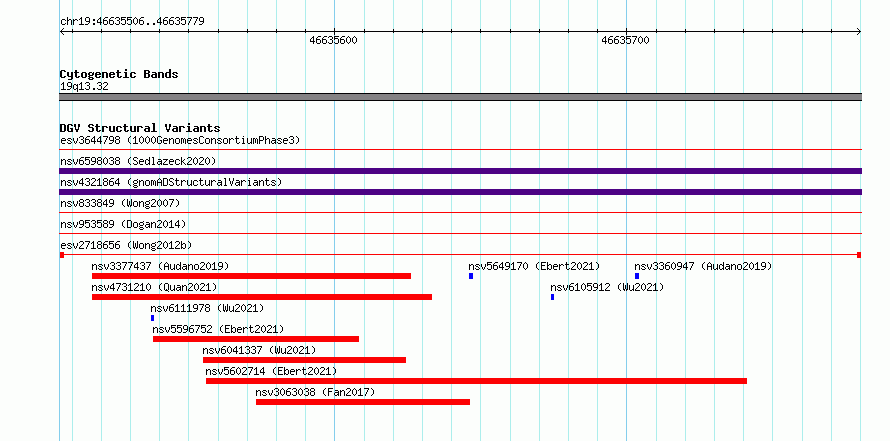Click the red line for esv3644798
Screen dimensions: 890x441
pos(461,150)
